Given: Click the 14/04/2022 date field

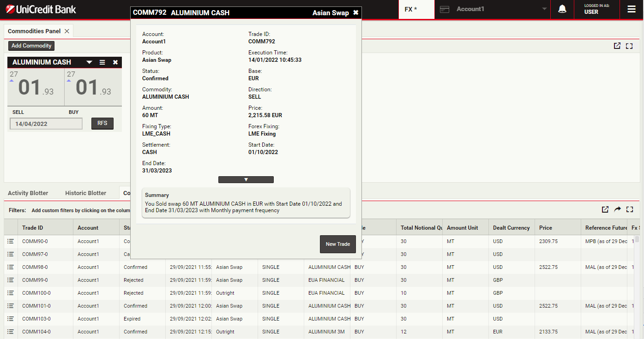Looking at the screenshot, I should pyautogui.click(x=46, y=124).
